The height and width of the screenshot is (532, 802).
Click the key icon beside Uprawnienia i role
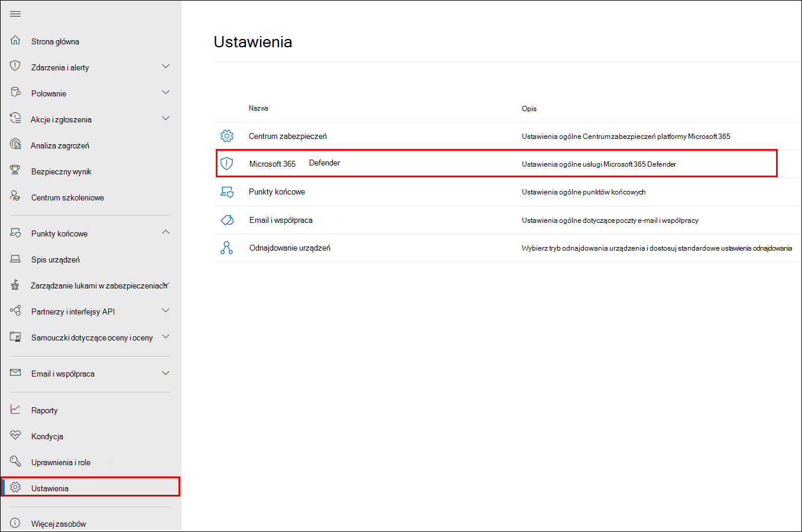[15, 461]
